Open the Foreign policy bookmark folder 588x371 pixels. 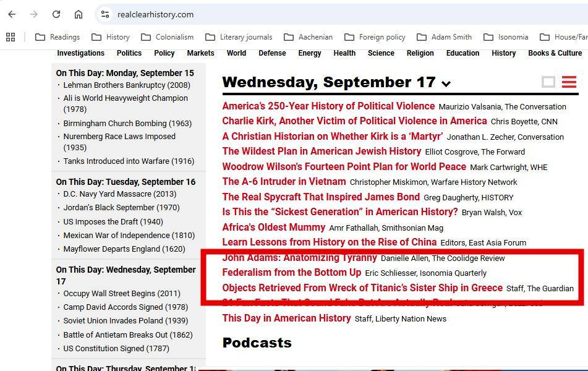coord(375,37)
